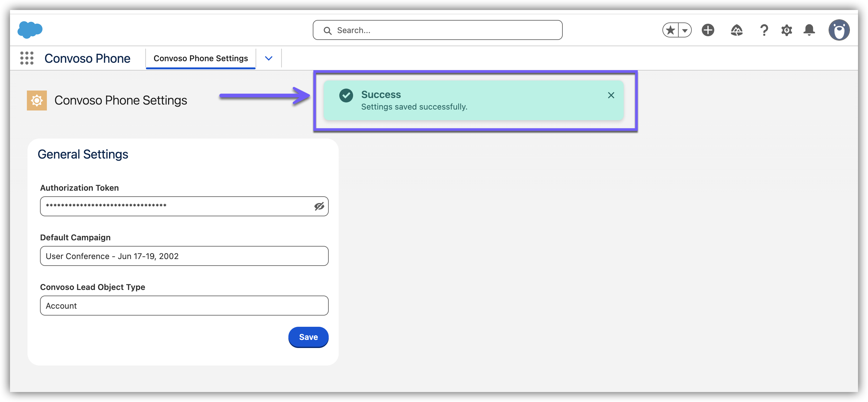
Task: Open the Global Actions plus icon
Action: tap(708, 30)
